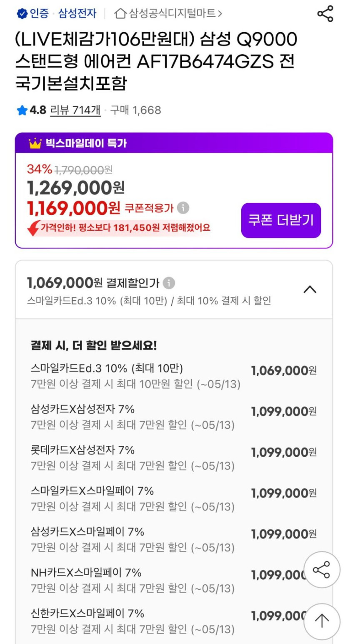348x644 pixels.
Task: Tap the share icon at top right
Action: [x=325, y=14]
